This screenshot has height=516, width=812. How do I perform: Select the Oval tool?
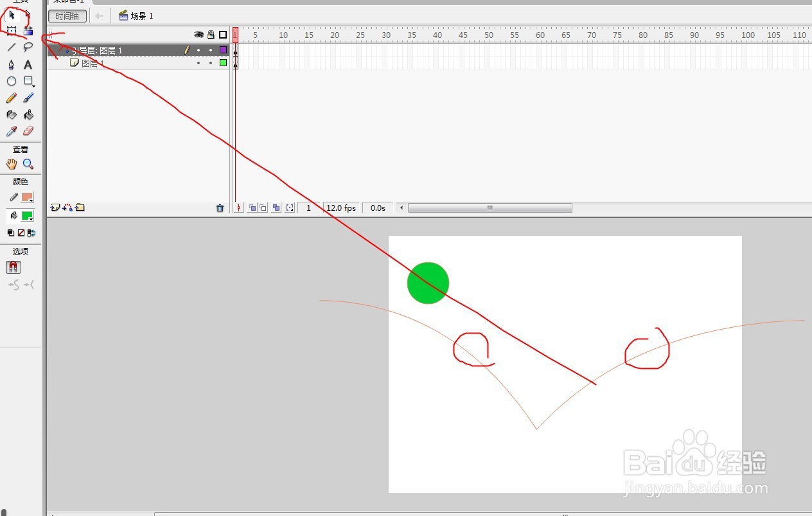coord(12,81)
